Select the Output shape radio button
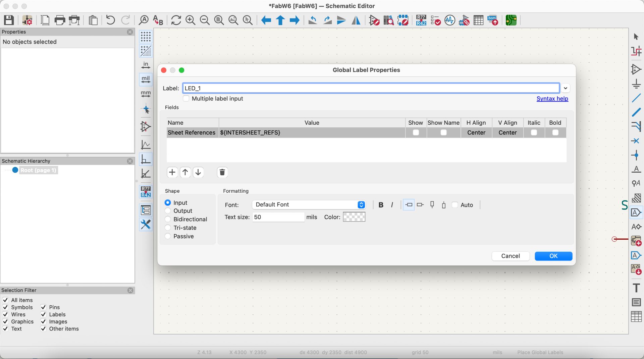This screenshot has width=644, height=359. (168, 211)
